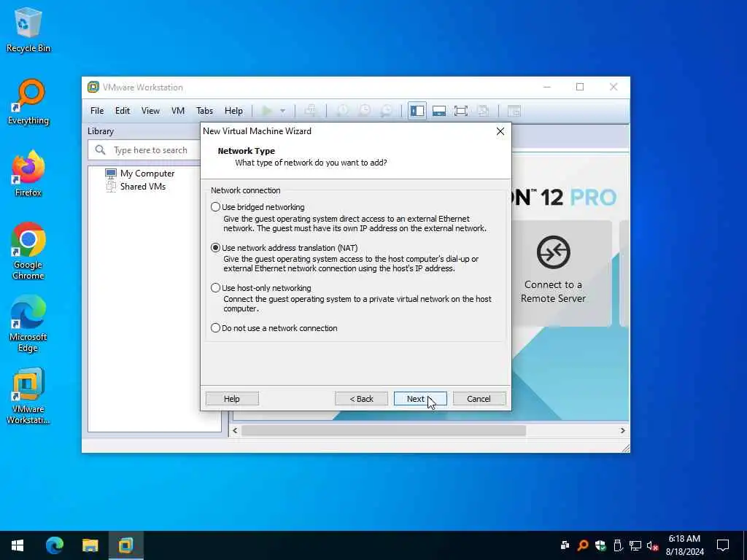Click the VMware network adapters tray icon
The width and height of the screenshot is (747, 560).
pyautogui.click(x=565, y=545)
